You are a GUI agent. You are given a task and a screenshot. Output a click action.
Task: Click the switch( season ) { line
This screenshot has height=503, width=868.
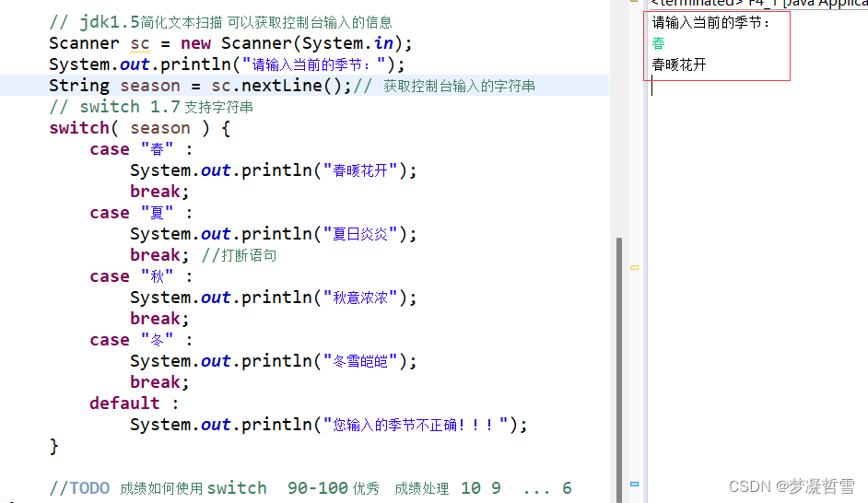click(x=139, y=128)
